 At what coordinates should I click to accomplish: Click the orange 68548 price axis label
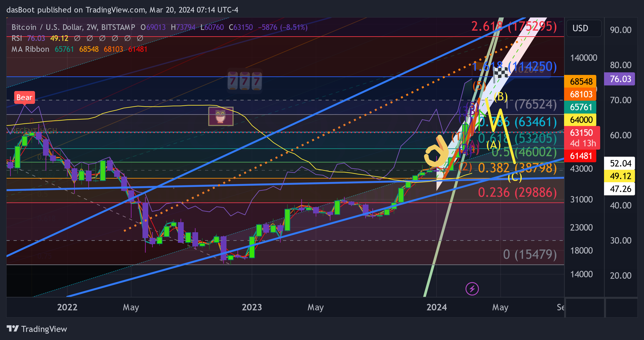(x=580, y=81)
